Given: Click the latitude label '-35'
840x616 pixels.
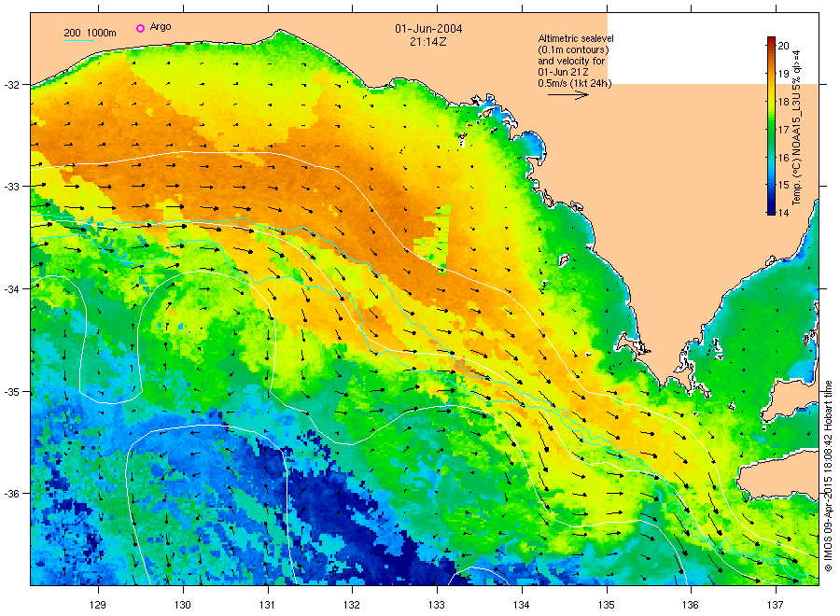Looking at the screenshot, I should point(12,392).
